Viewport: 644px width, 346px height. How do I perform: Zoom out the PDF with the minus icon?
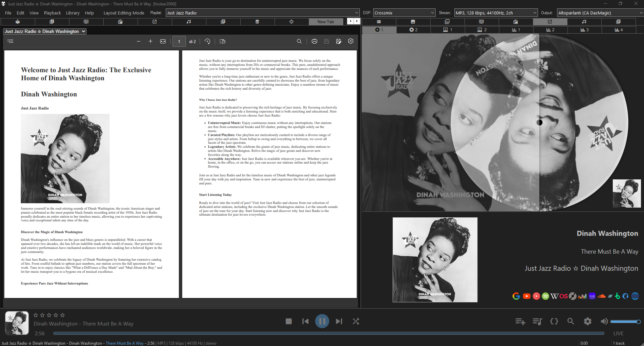138,41
